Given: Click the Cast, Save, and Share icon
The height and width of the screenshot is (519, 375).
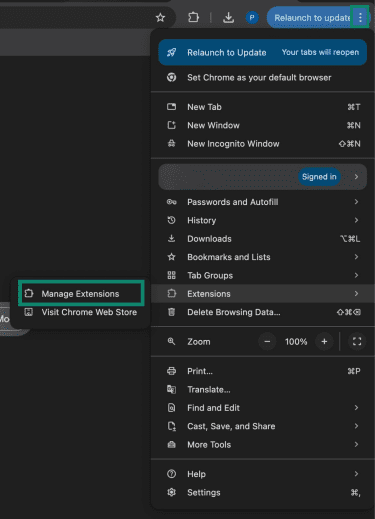Looking at the screenshot, I should point(171,426).
